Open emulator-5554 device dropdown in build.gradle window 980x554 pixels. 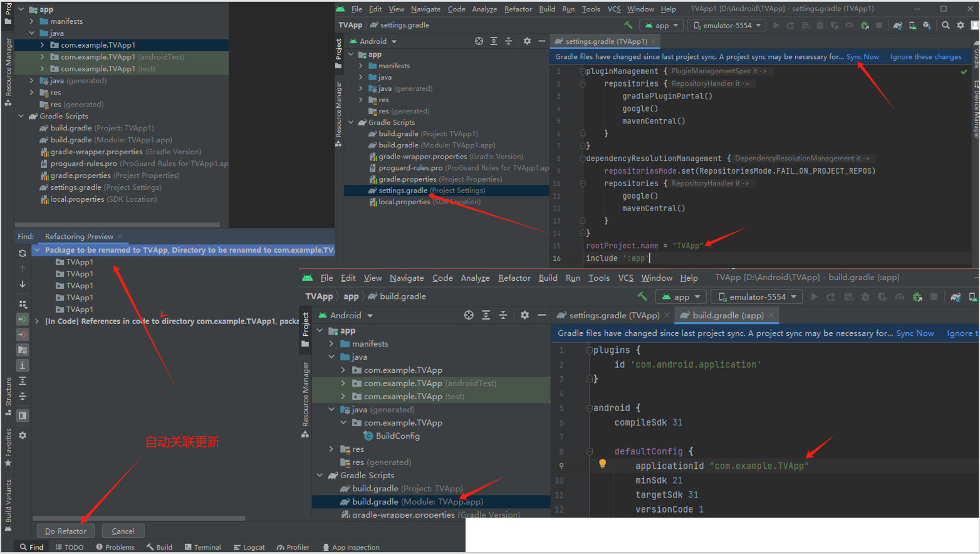point(756,296)
